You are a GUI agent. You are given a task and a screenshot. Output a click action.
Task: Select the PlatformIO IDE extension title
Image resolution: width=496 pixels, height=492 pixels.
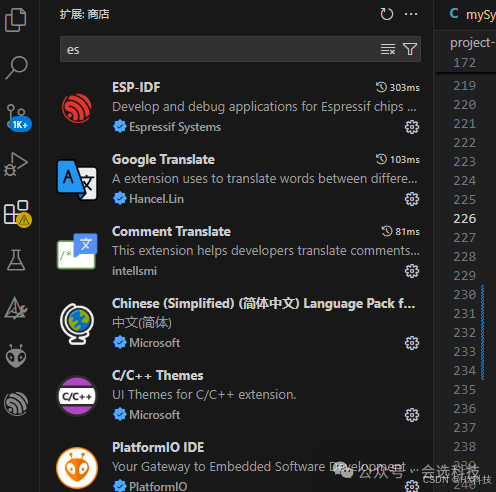[x=158, y=447]
